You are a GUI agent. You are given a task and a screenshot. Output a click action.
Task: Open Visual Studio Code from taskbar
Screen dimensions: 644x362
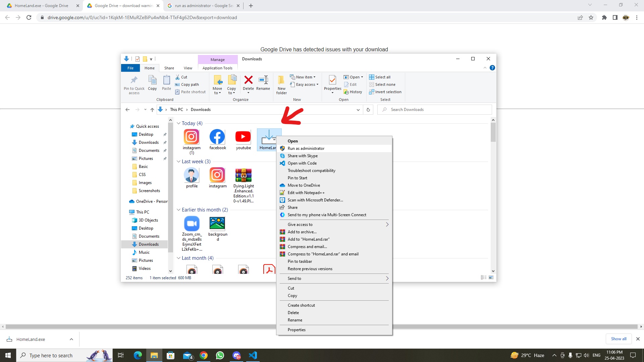(253, 355)
